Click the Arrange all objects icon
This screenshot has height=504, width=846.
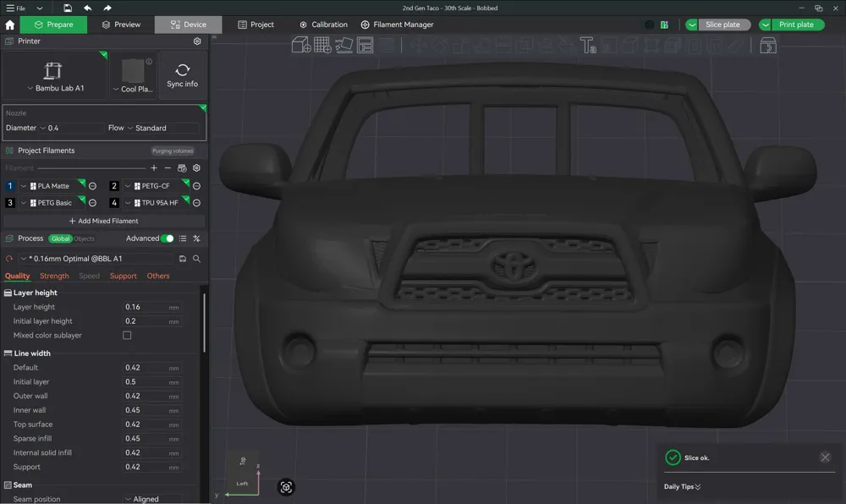click(x=365, y=46)
